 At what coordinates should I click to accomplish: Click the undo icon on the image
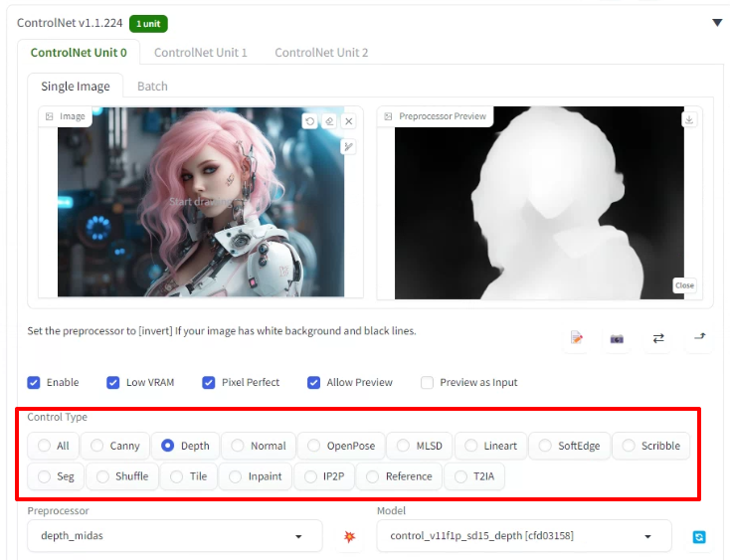pos(310,121)
